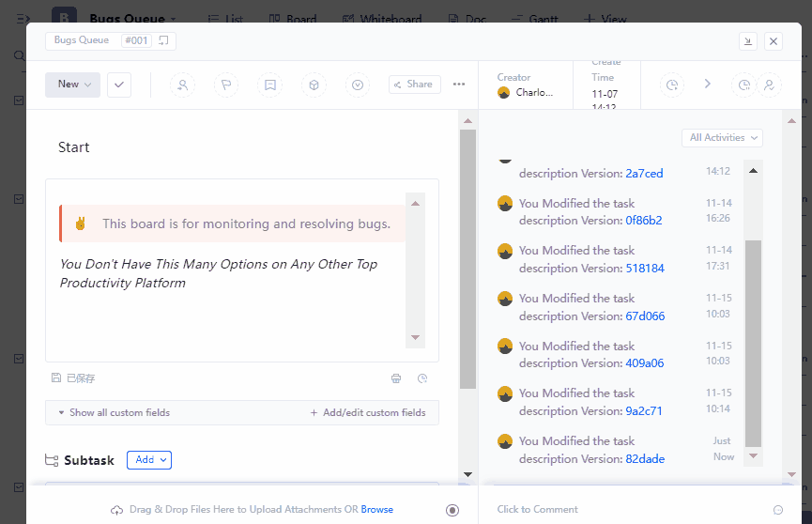
Task: Open the All Activities filter dropdown
Action: 722,138
